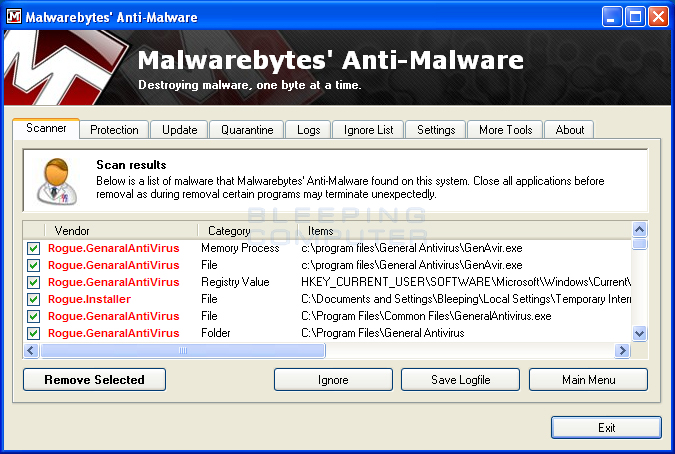675x454 pixels.
Task: Click the C:\Documents and Settings\Bleeping path
Action: pyautogui.click(x=466, y=299)
